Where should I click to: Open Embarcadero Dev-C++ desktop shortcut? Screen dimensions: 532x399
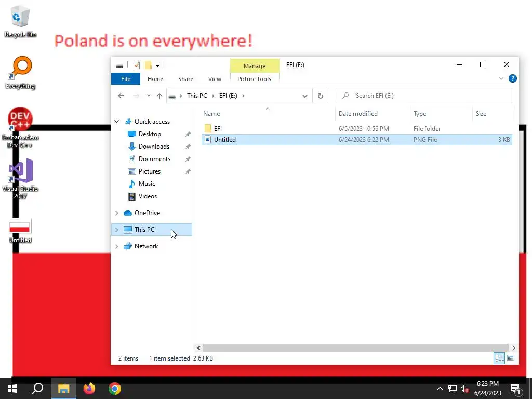point(20,128)
